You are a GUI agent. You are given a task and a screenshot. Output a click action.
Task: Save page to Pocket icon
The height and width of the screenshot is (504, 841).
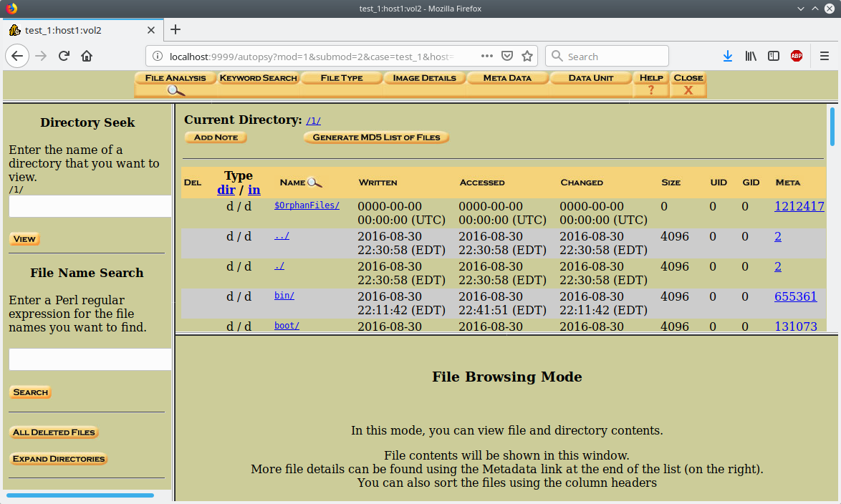pyautogui.click(x=507, y=57)
